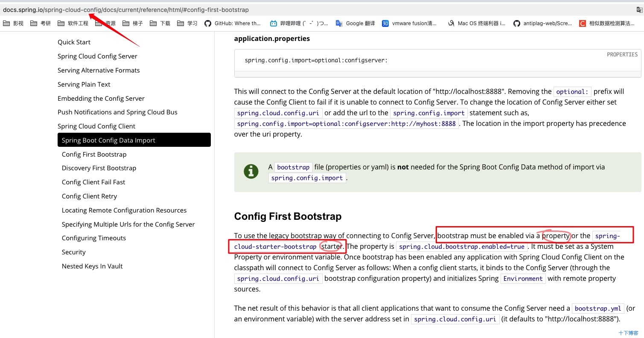Viewport: 644px width, 338px height.
Task: Click the spring.config.import=optional:configserver: code line
Action: 316,60
